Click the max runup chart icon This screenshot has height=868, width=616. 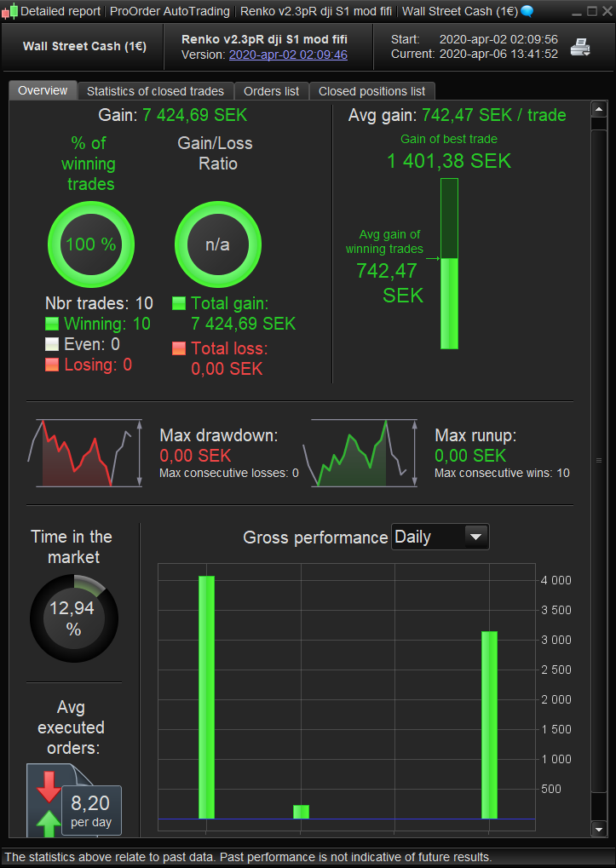[x=361, y=452]
